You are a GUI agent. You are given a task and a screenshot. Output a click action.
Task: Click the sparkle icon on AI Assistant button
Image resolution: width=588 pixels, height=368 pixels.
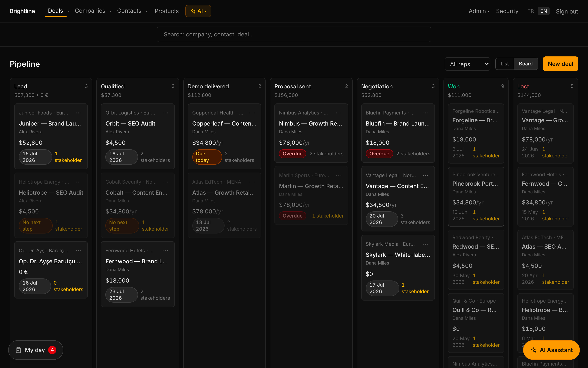tap(533, 350)
